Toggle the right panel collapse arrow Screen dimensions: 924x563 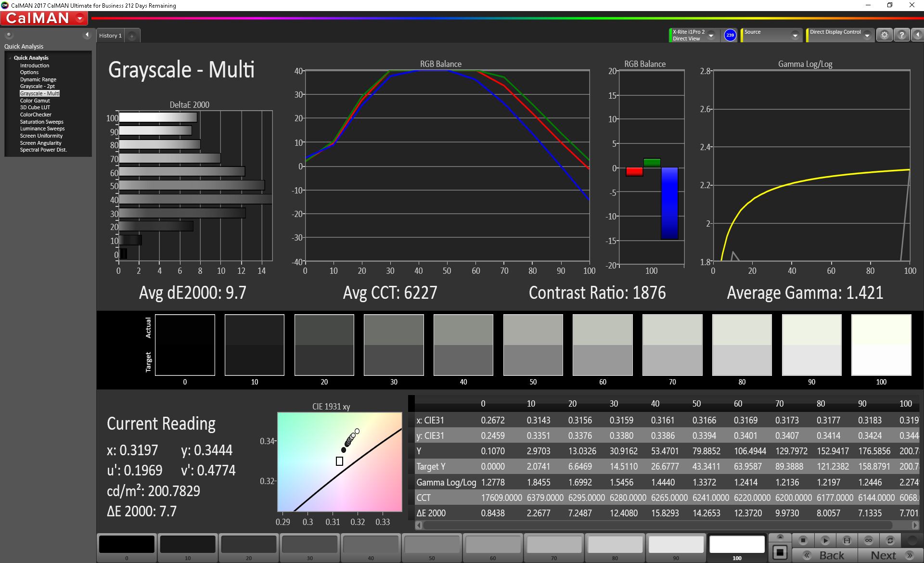917,35
